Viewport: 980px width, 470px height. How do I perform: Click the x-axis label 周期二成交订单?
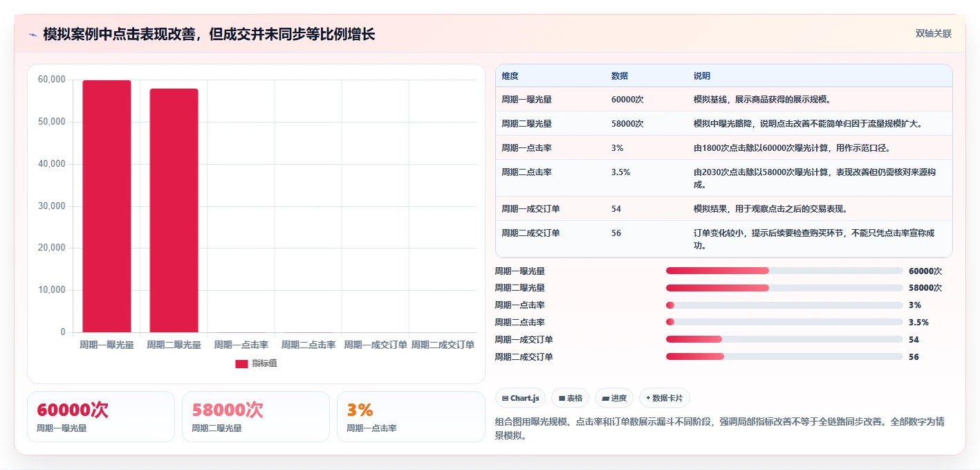click(443, 345)
